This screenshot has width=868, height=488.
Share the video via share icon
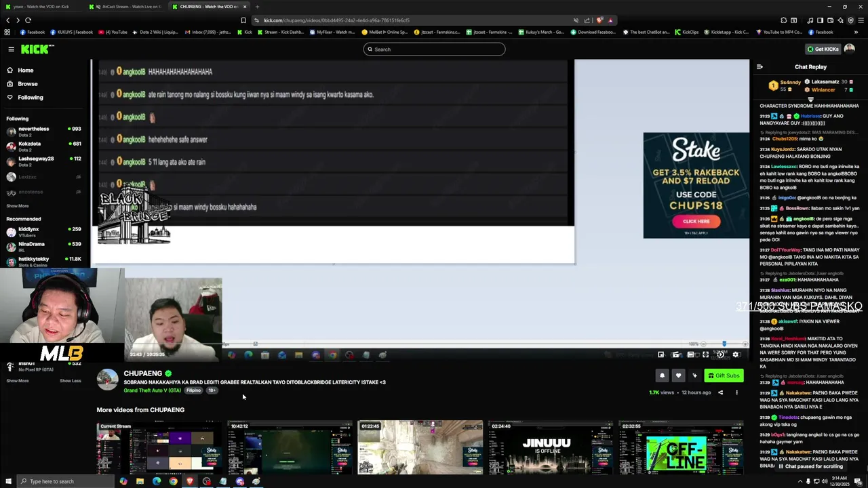click(x=720, y=392)
